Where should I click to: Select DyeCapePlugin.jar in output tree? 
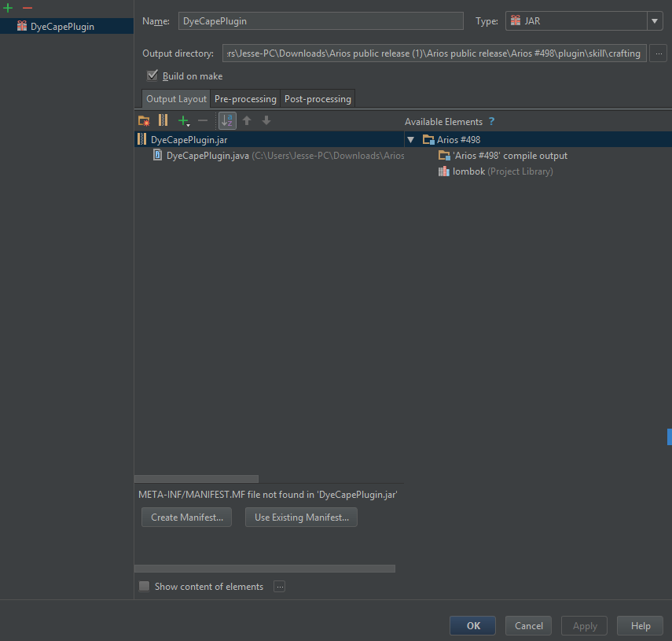[x=269, y=139]
